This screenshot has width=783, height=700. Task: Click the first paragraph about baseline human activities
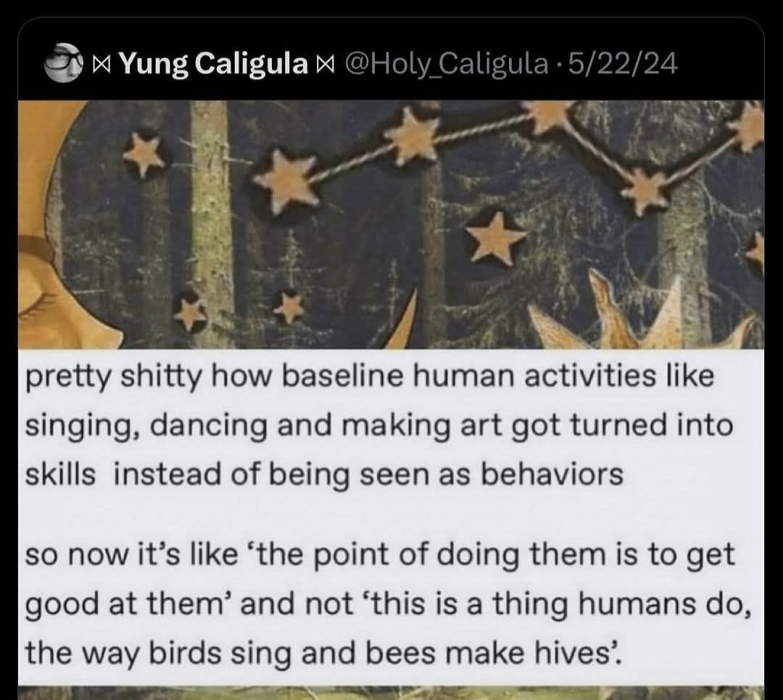point(377,426)
